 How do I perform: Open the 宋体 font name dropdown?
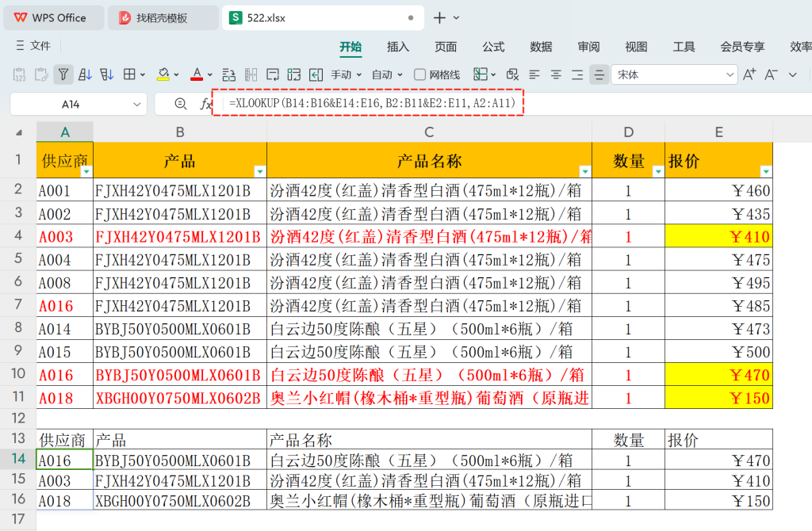tap(730, 75)
